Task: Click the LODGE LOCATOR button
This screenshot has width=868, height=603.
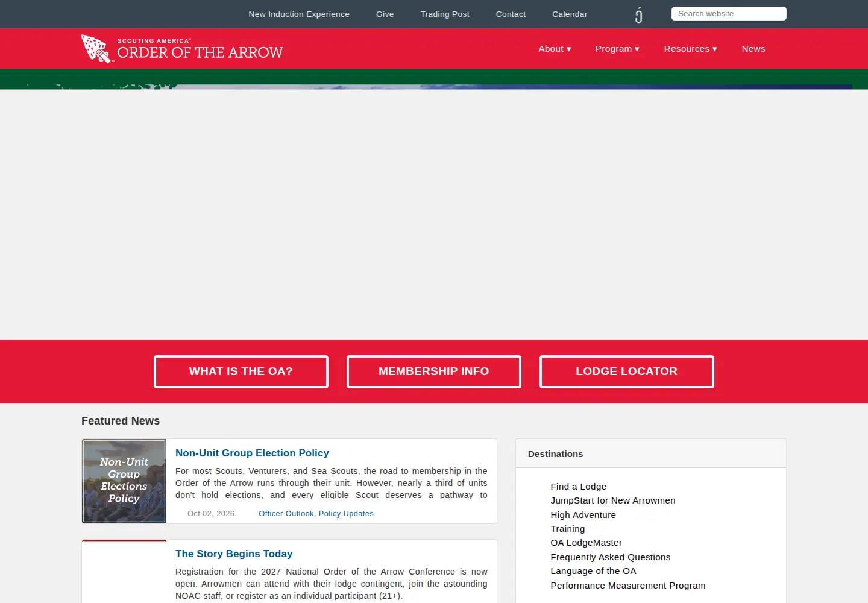Action: pos(627,371)
